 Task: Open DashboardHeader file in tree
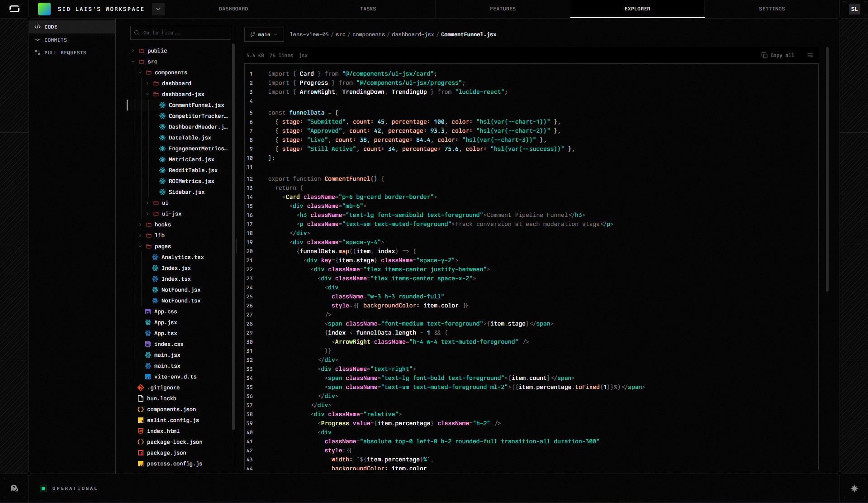tap(198, 127)
